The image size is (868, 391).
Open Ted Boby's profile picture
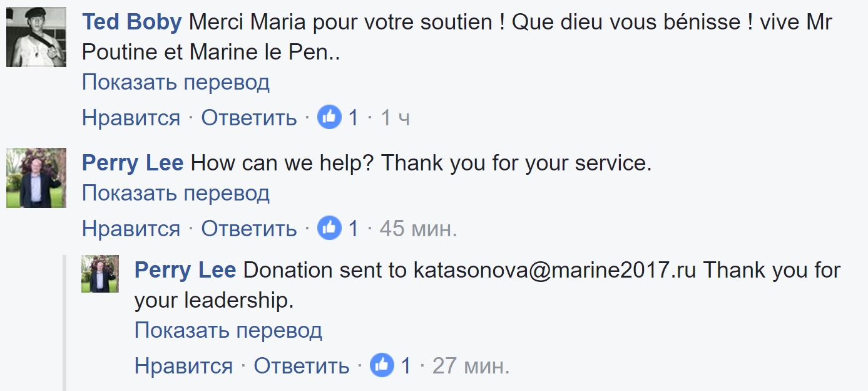tap(36, 37)
